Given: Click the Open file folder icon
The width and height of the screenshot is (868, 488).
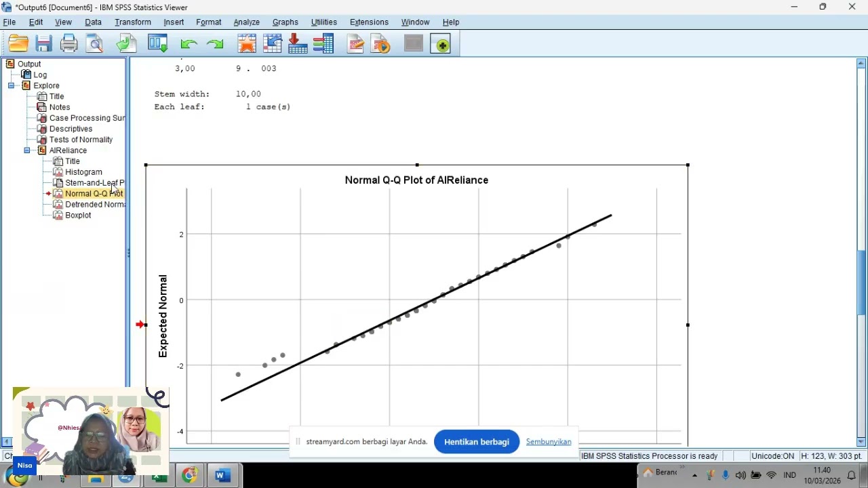Looking at the screenshot, I should [18, 44].
